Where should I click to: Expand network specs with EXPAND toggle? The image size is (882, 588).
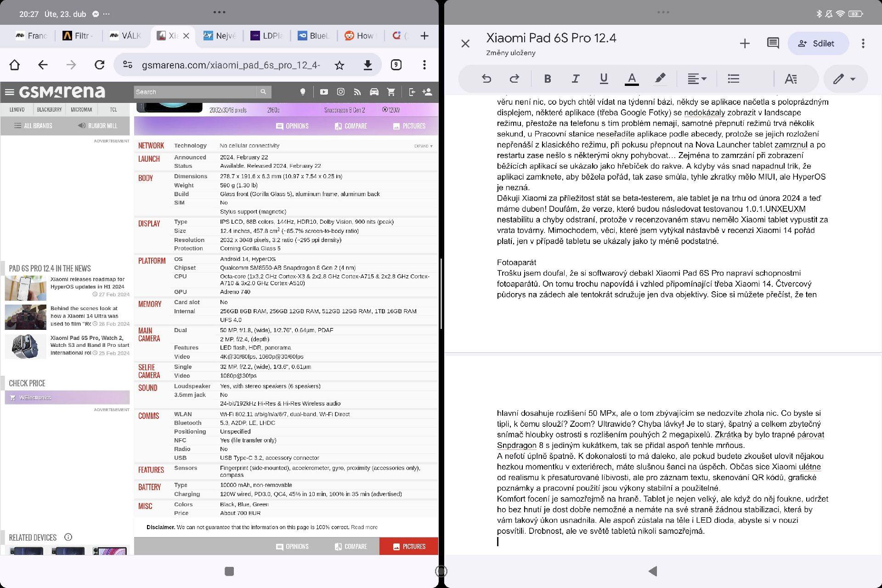tap(423, 146)
